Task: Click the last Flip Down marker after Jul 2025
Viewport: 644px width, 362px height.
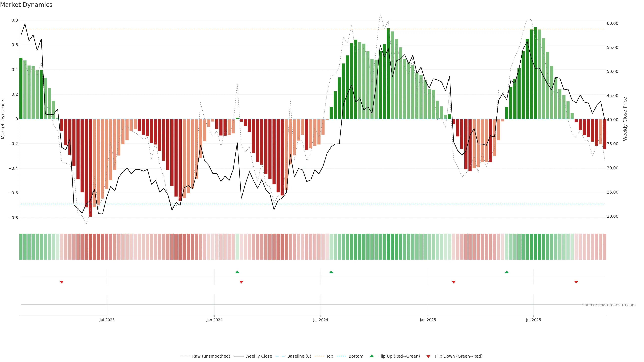Action: click(x=576, y=282)
